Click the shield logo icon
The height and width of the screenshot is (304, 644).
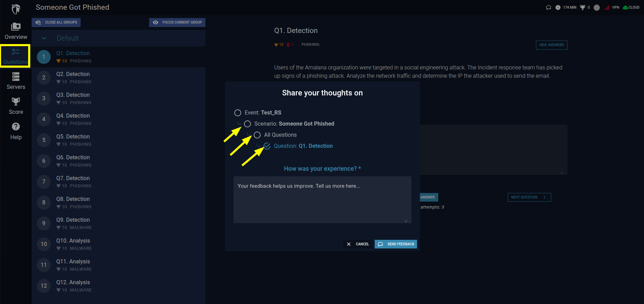(16, 9)
